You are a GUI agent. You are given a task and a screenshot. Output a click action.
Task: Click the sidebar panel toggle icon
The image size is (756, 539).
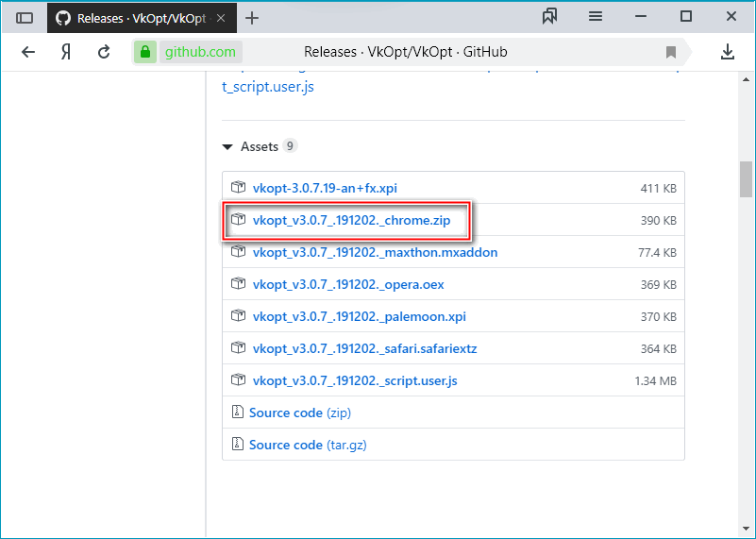25,18
